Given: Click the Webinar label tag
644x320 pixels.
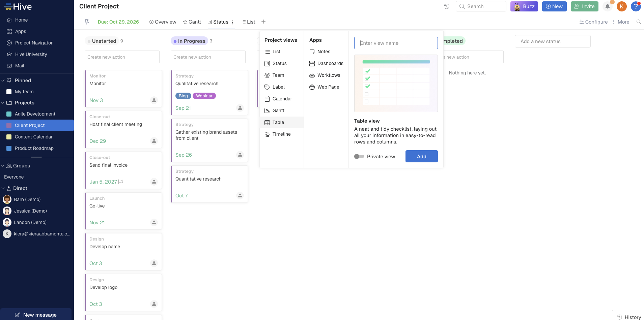Looking at the screenshot, I should (204, 96).
